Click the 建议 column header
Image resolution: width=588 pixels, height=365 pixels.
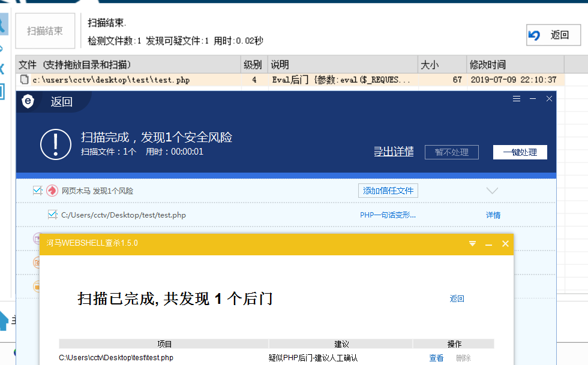[341, 344]
